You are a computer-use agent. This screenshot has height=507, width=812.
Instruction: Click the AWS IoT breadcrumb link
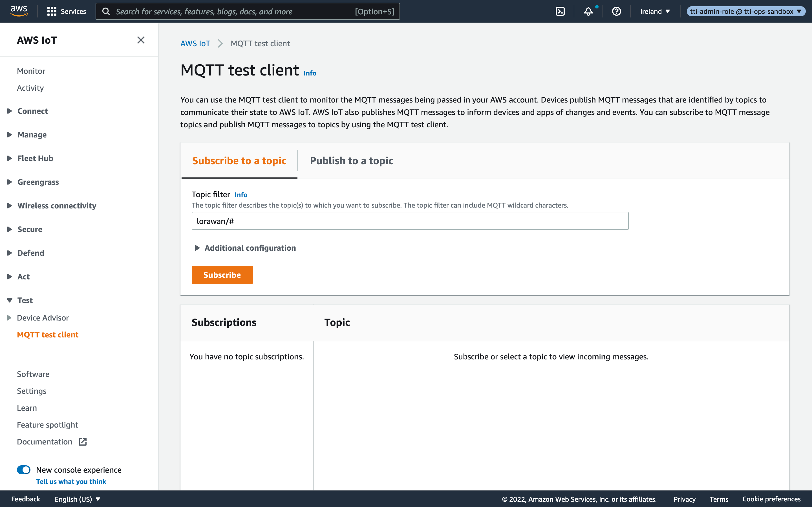[x=195, y=44]
